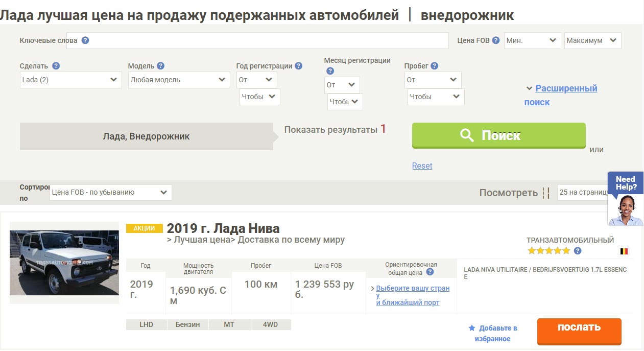The height and width of the screenshot is (351, 644).
Task: Open mileage Чтобы dropdown
Action: coord(436,97)
